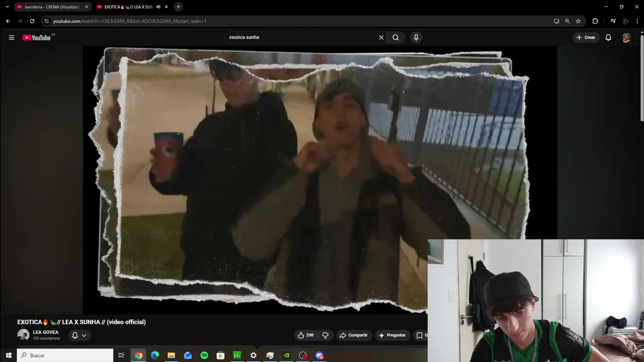Open the zoom magnifier in address bar
The image size is (644, 362).
(x=568, y=21)
